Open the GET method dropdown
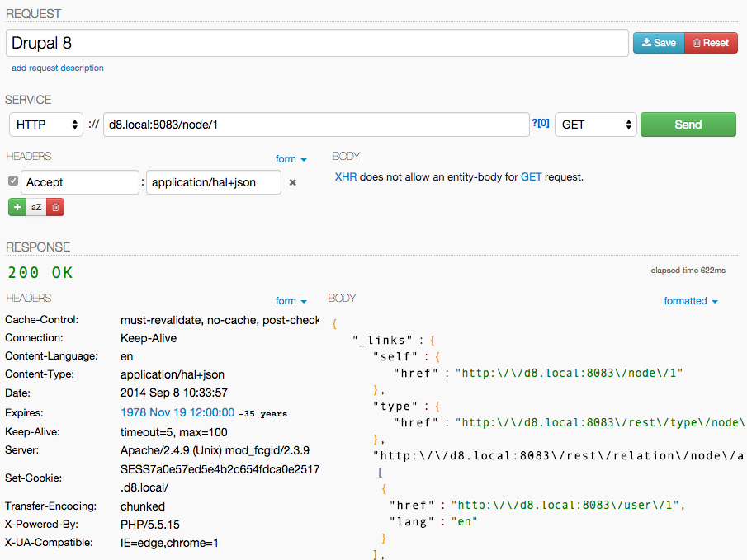This screenshot has width=747, height=560. (595, 125)
